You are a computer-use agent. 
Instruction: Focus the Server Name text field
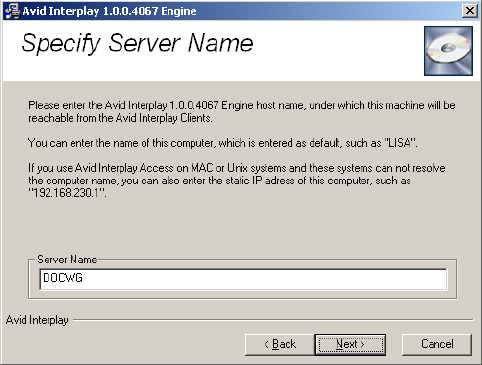243,279
